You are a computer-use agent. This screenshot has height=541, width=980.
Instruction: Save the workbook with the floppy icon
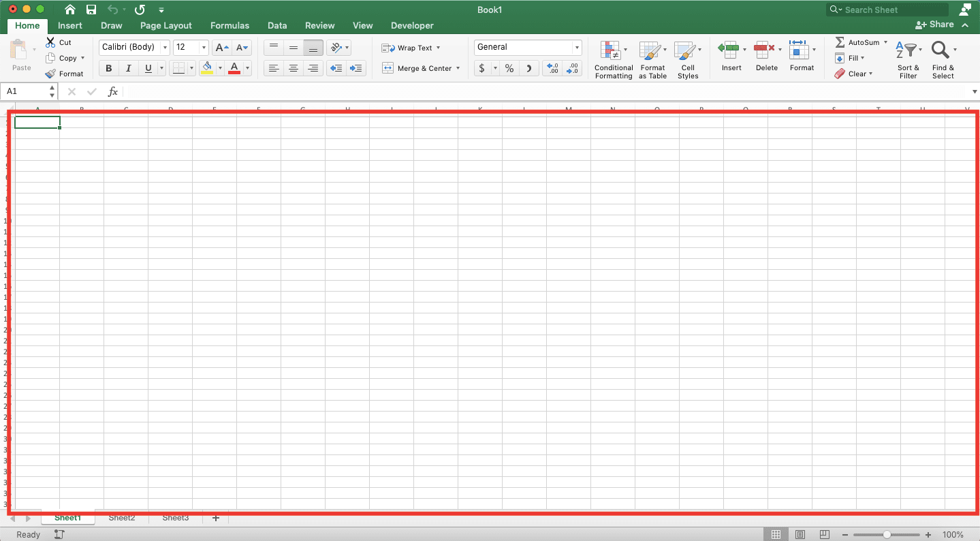(x=91, y=10)
